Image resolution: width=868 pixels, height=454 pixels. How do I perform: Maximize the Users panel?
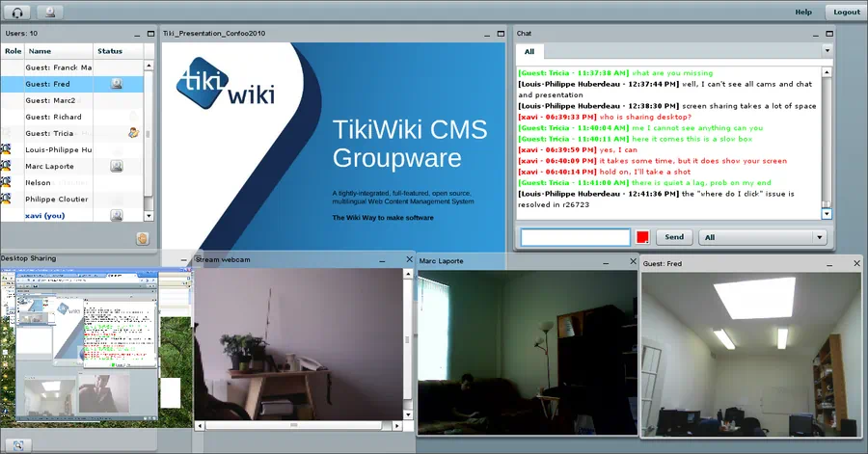point(150,34)
